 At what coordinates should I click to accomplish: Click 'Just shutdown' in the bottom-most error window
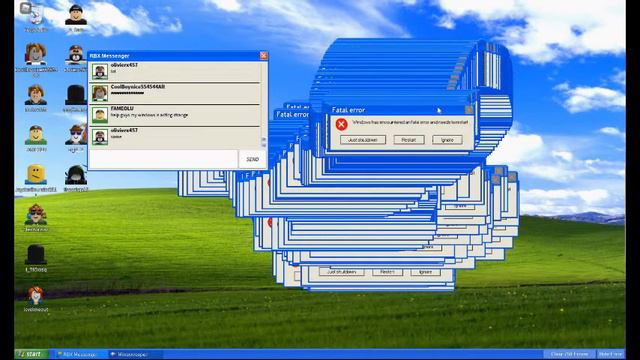click(342, 272)
